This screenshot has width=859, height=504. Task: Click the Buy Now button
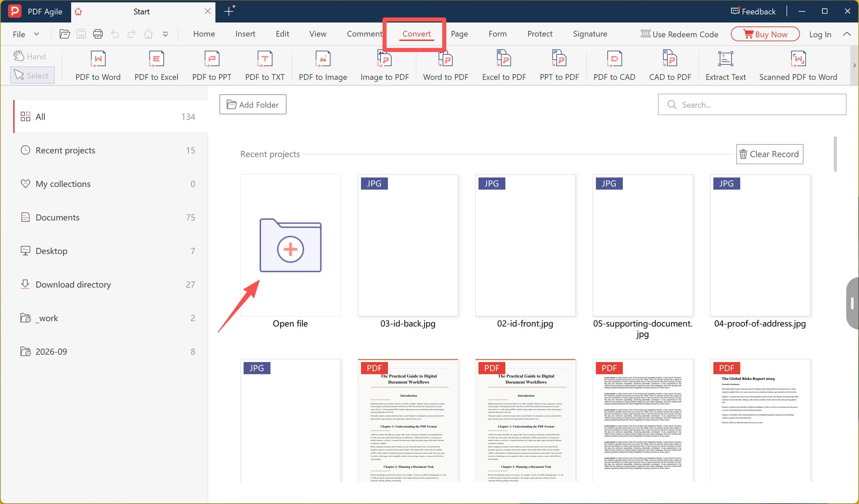pyautogui.click(x=765, y=34)
